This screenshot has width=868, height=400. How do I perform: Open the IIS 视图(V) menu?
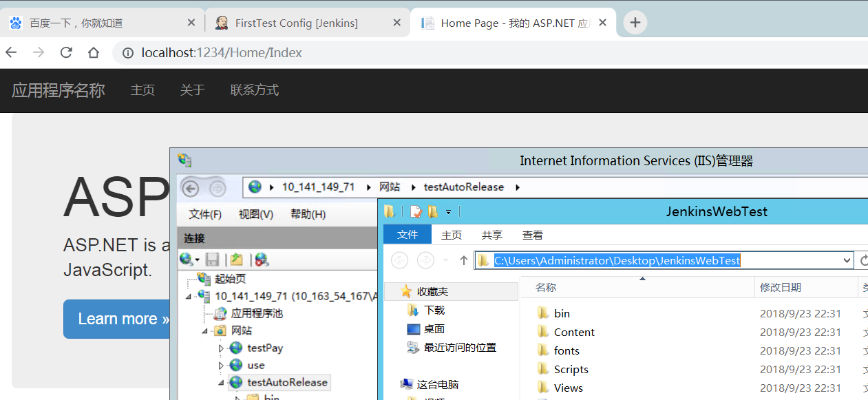coord(256,214)
